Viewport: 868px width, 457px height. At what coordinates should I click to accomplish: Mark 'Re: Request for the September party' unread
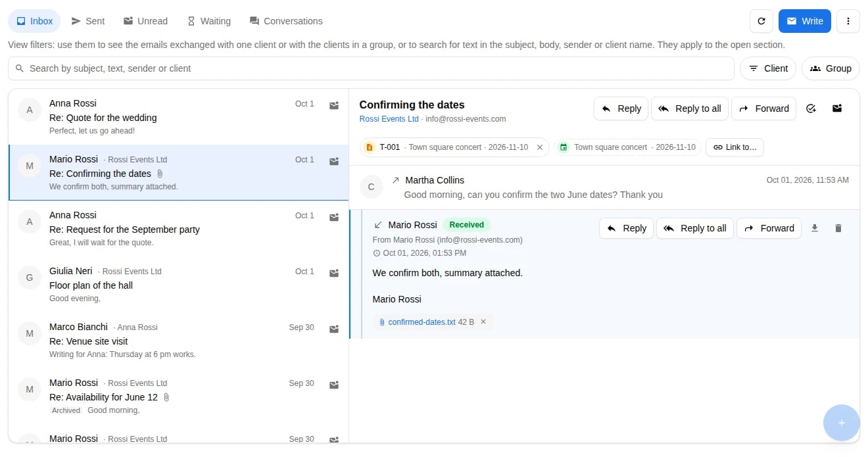334,217
